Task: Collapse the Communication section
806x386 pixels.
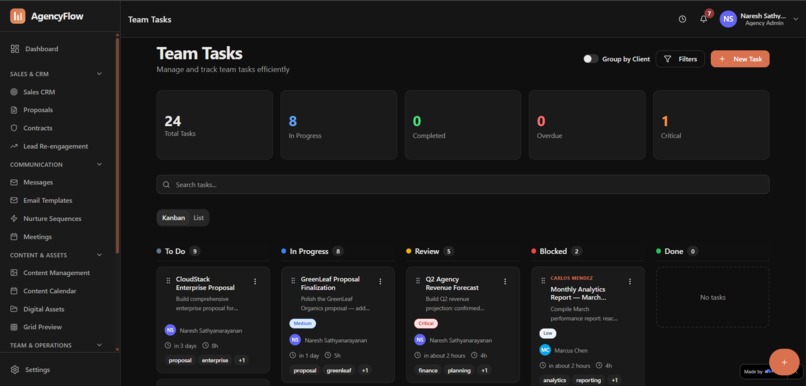Action: [x=99, y=164]
